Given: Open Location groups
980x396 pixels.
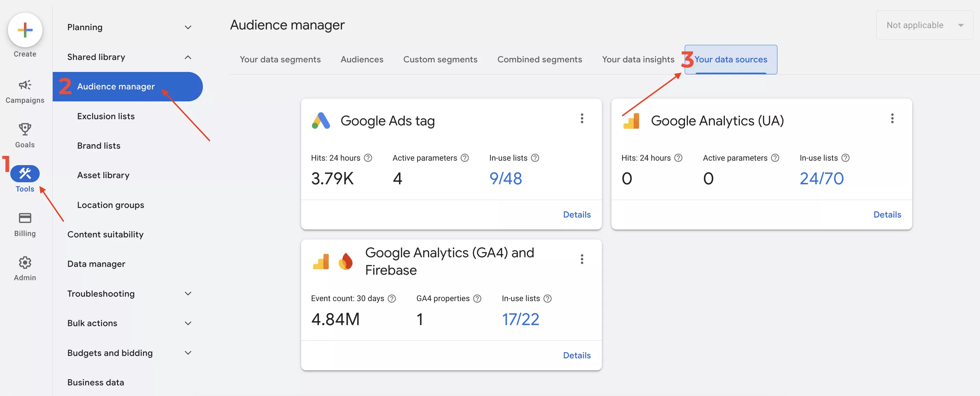Looking at the screenshot, I should coord(110,205).
